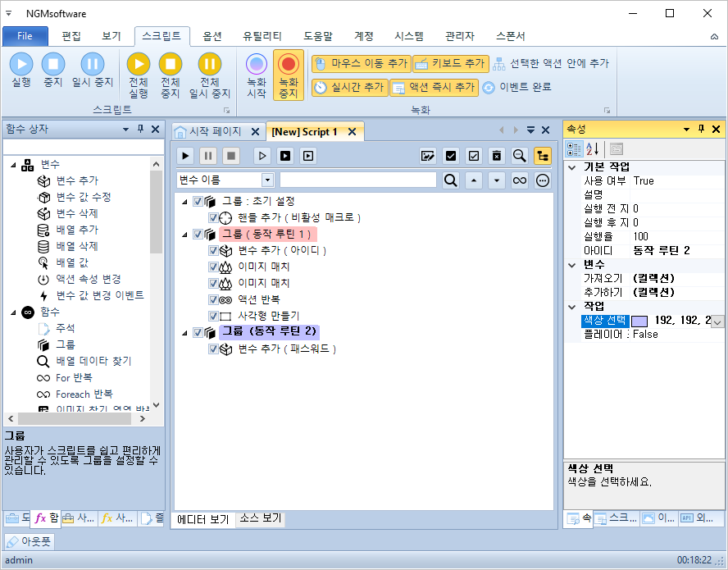Select the For 반복 function item
This screenshot has width=728, height=570.
[x=74, y=378]
